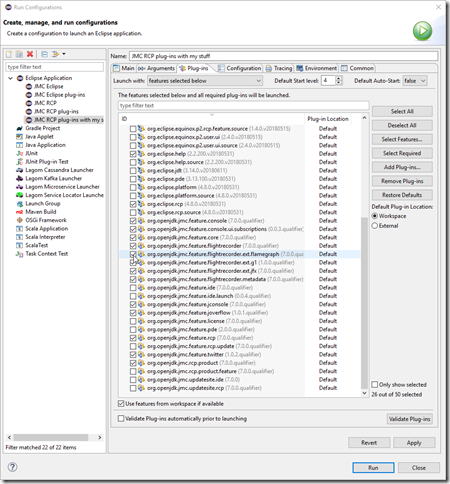Click the Java Application icon
This screenshot has height=484, width=450.
tap(20, 145)
